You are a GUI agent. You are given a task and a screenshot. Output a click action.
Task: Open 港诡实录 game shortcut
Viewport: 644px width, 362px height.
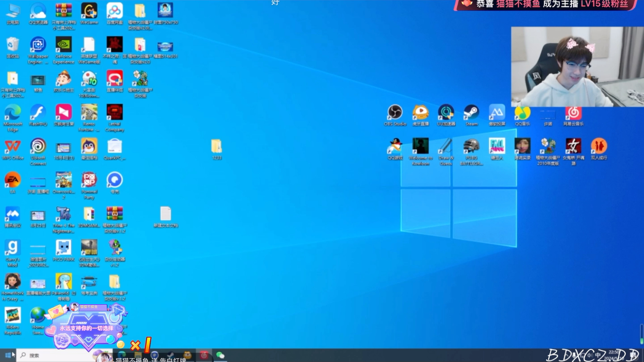[x=522, y=150]
